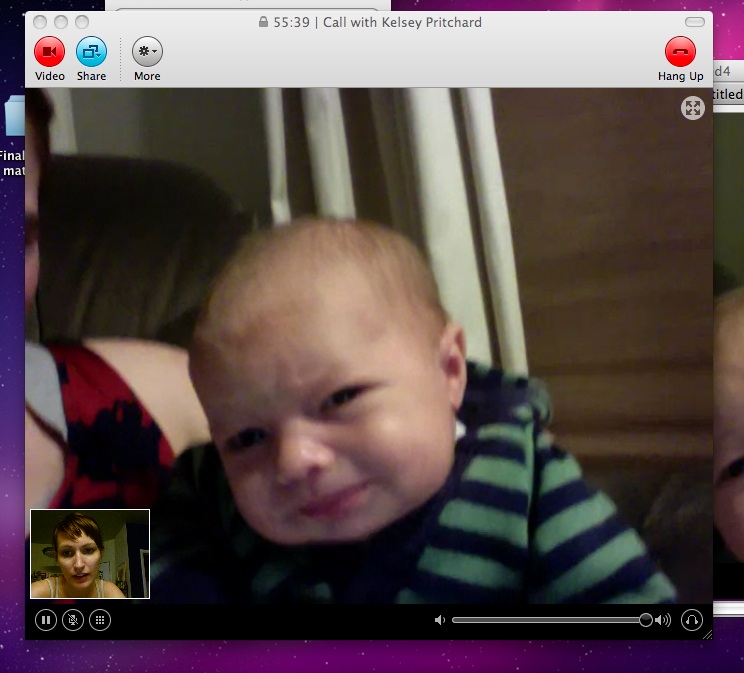
Task: Open the dial pad
Action: coord(100,620)
